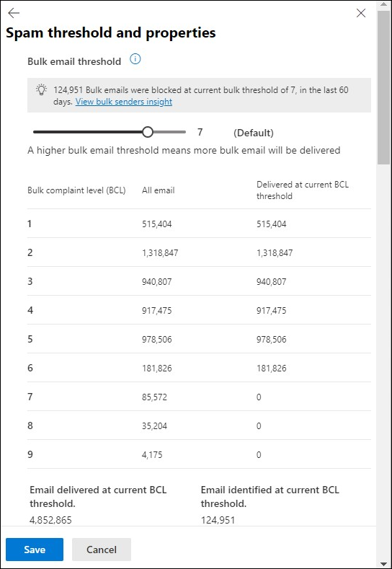Image resolution: width=392 pixels, height=569 pixels.
Task: Select the BCL level 1 row
Action: click(x=199, y=224)
